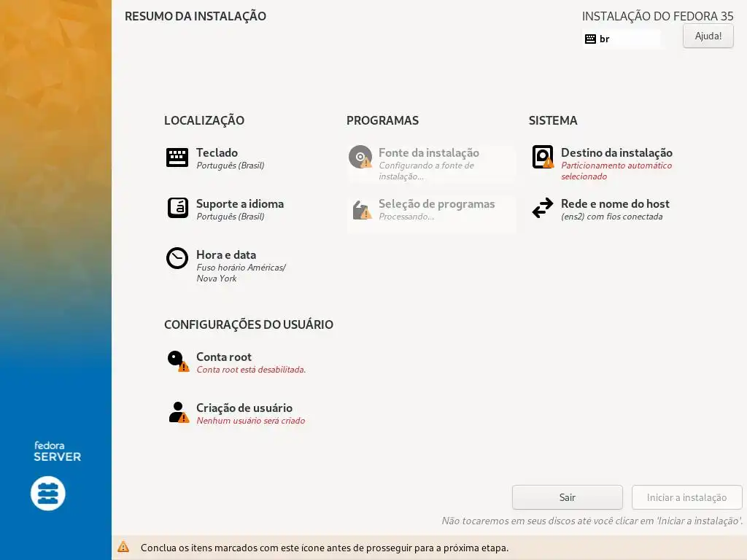Click the Sair button
Screen dimensions: 747x560
pyautogui.click(x=567, y=497)
